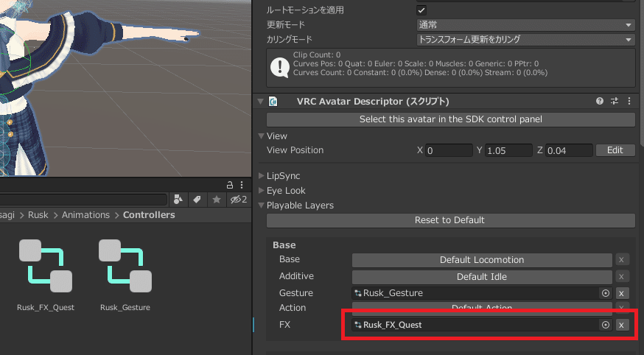The width and height of the screenshot is (644, 355).
Task: Click the Default Locomotion button
Action: pos(482,260)
